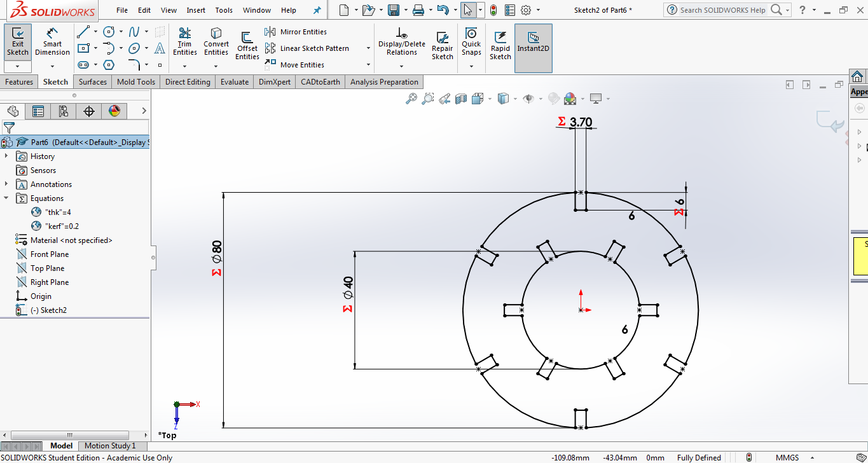The height and width of the screenshot is (463, 868).
Task: Activate the Smart Dimension tool
Action: point(52,41)
